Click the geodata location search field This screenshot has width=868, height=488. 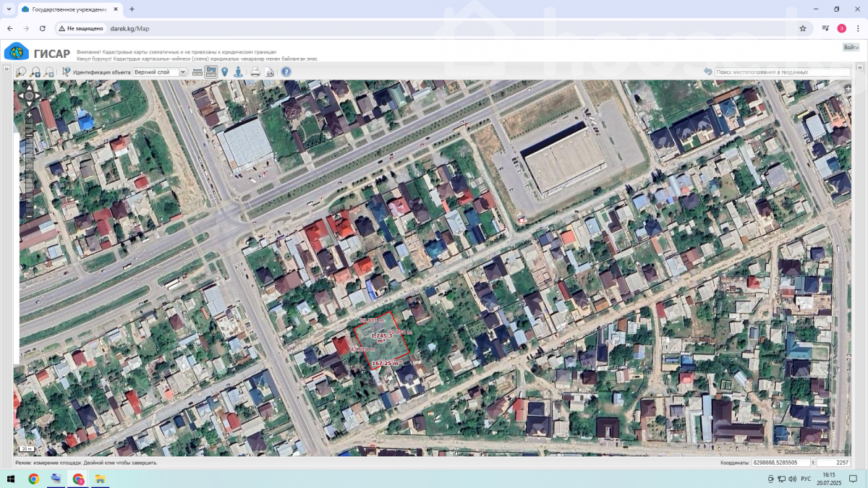[x=782, y=72]
